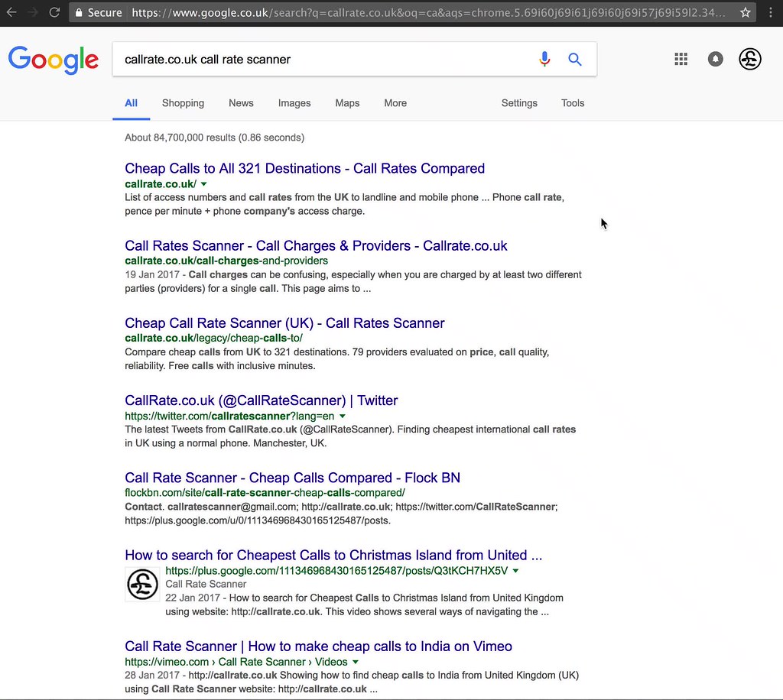The image size is (783, 700).
Task: Open the Google apps grid
Action: (681, 59)
